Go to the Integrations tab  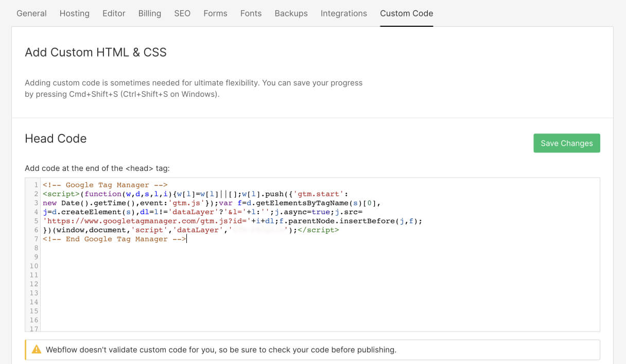[x=343, y=13]
